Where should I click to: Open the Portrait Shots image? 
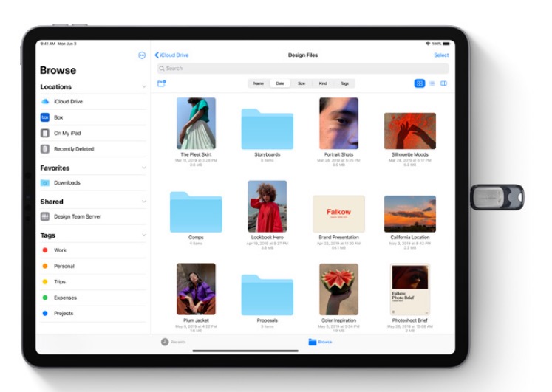click(x=338, y=123)
